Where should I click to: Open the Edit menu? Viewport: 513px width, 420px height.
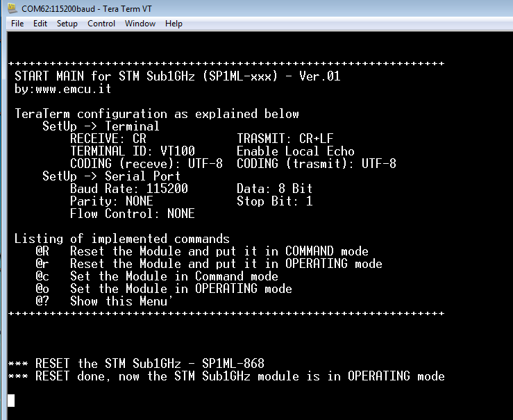40,24
